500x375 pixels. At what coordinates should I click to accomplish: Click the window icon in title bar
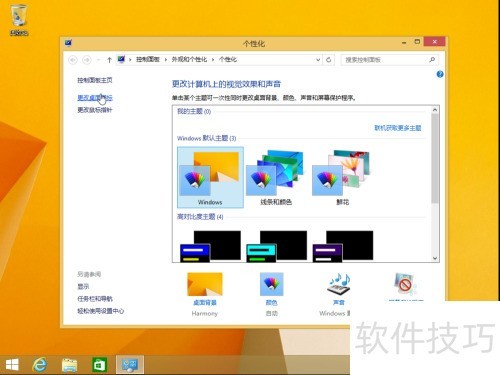point(68,43)
